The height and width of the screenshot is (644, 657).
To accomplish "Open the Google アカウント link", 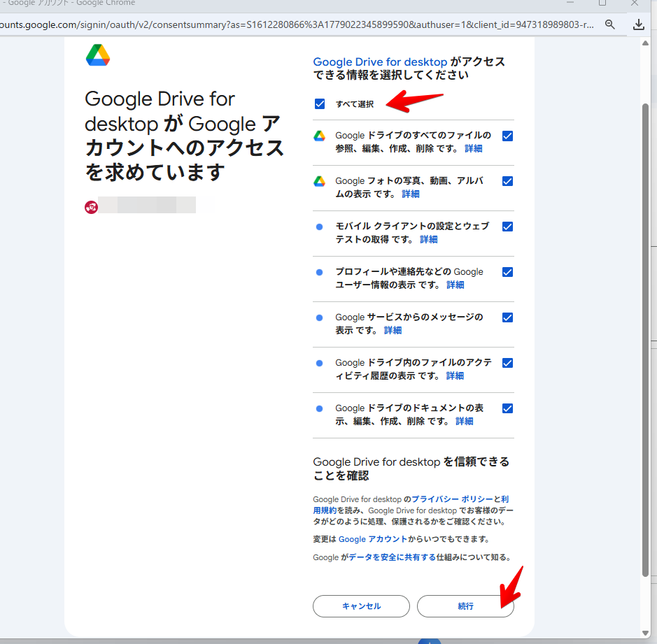I will (x=372, y=539).
